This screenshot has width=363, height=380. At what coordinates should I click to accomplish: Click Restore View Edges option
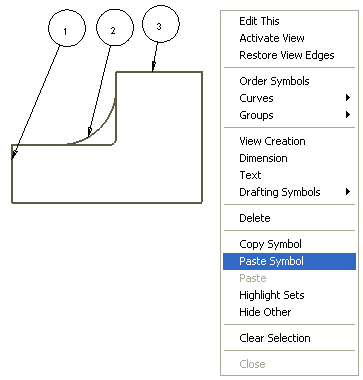(289, 55)
